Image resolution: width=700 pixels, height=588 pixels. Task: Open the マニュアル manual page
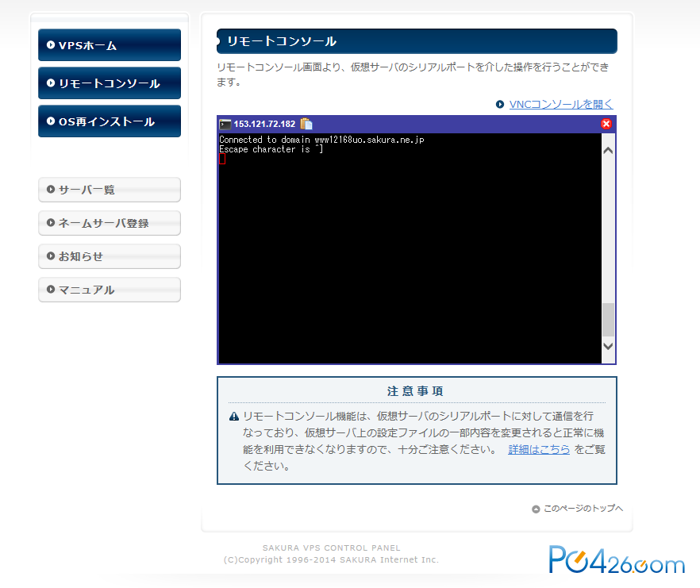(110, 290)
